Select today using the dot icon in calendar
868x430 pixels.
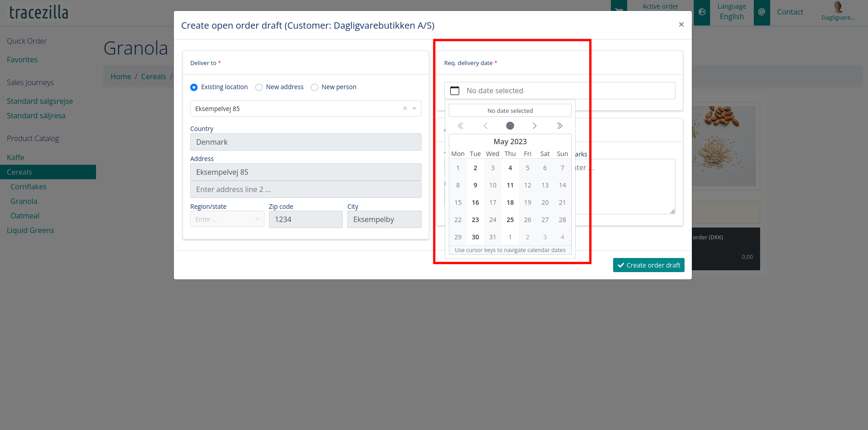510,126
